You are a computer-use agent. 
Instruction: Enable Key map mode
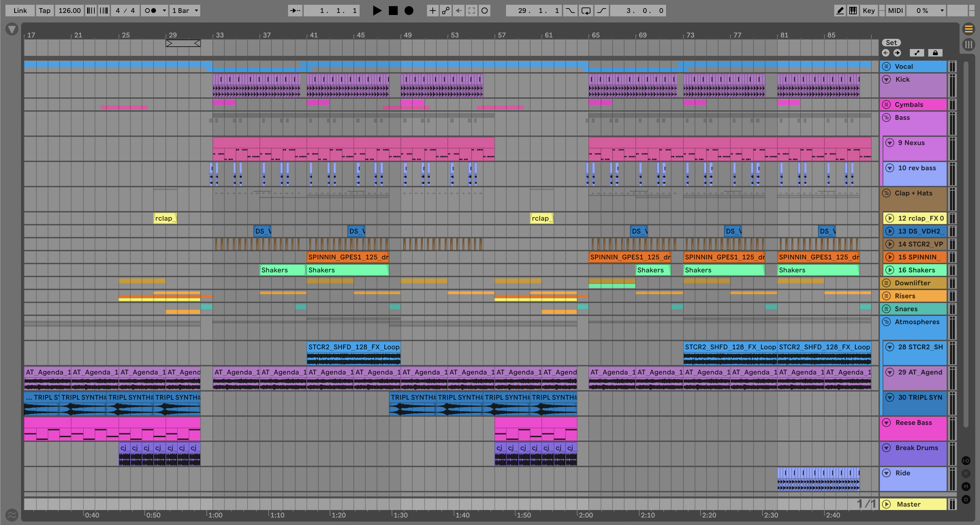869,11
